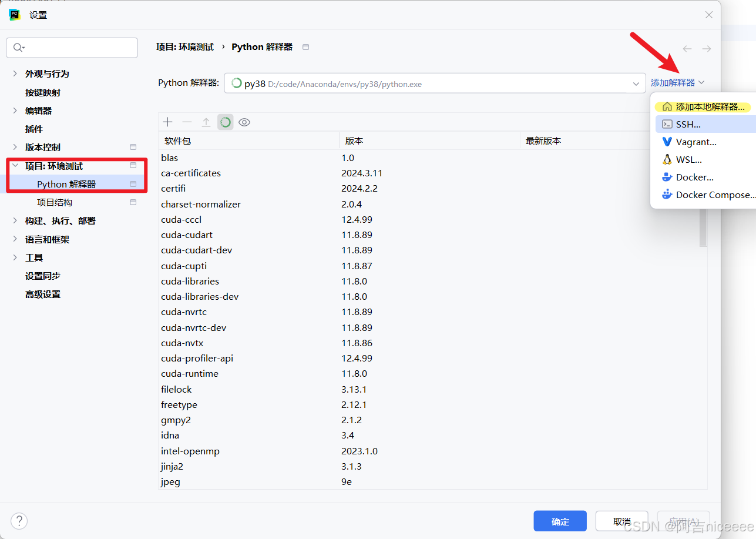Select the freetype package row
The height and width of the screenshot is (539, 756).
pyautogui.click(x=428, y=404)
